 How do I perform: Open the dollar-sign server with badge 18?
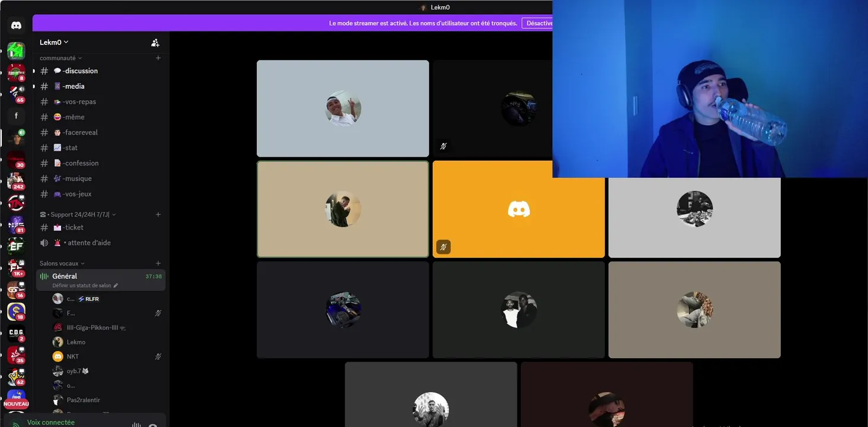16,311
